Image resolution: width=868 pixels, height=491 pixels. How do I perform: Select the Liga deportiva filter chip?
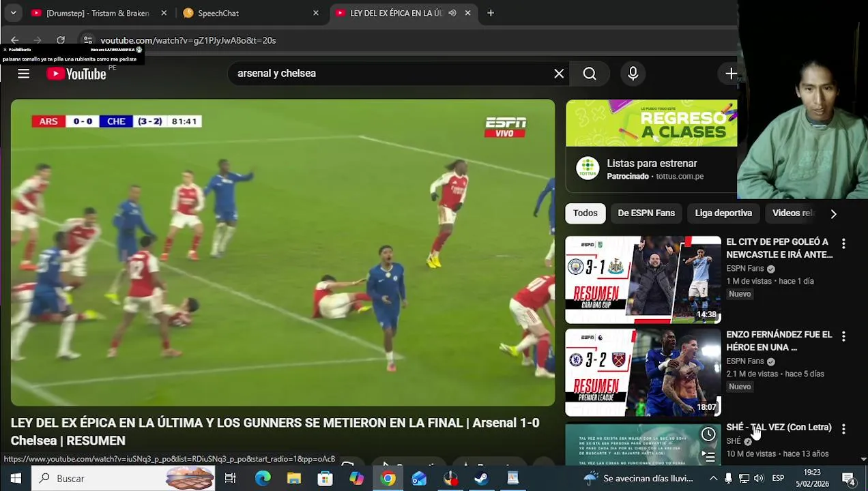point(723,213)
